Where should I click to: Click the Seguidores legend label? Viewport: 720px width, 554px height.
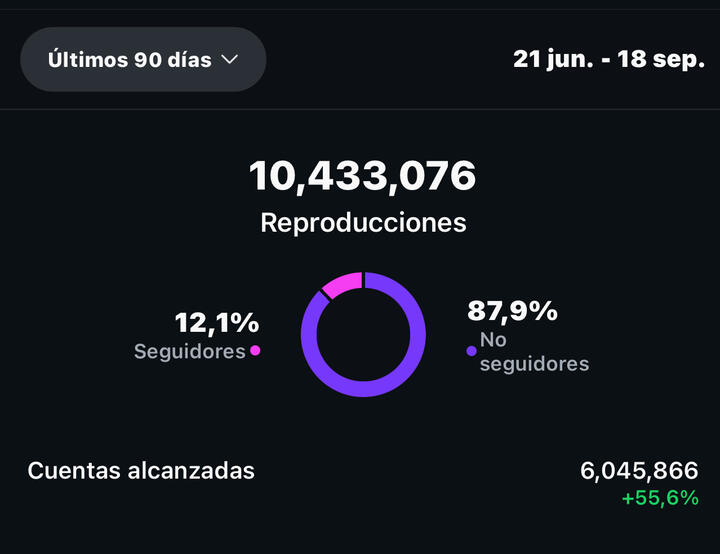coord(190,351)
